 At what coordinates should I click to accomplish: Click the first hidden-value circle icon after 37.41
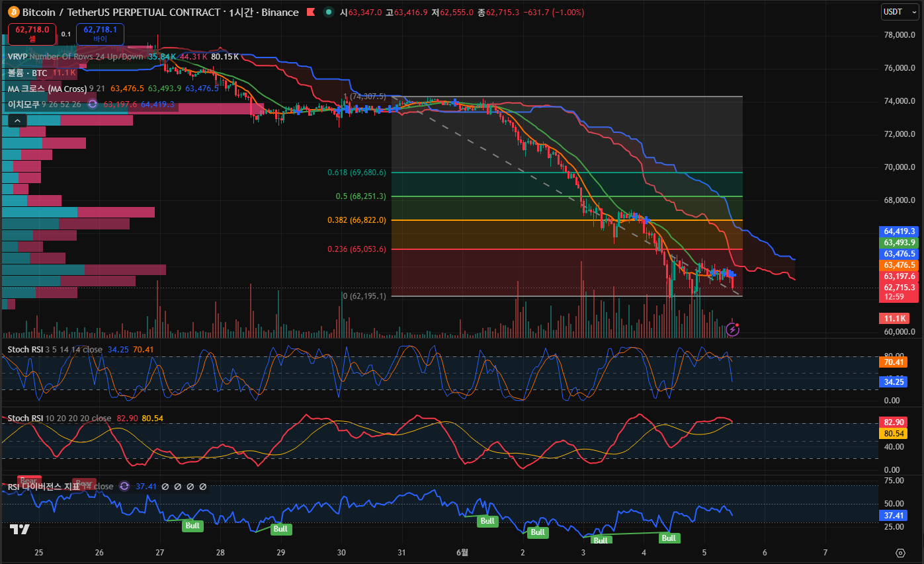click(x=165, y=487)
